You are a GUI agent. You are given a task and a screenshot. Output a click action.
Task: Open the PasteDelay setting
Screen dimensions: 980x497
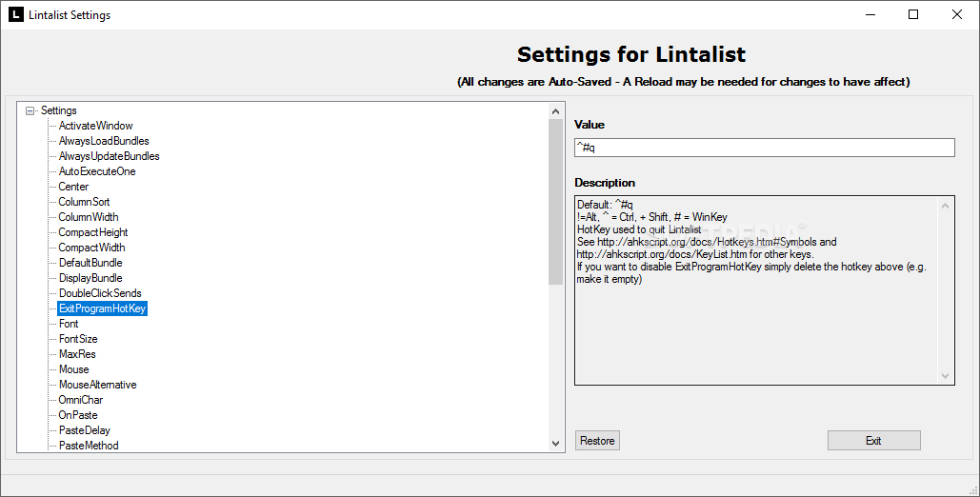[85, 430]
